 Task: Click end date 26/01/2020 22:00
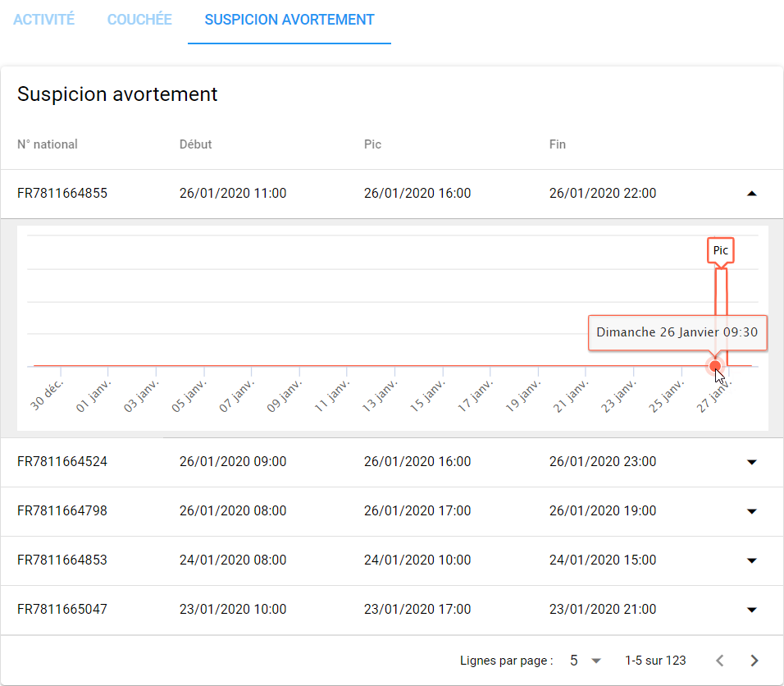pos(603,193)
